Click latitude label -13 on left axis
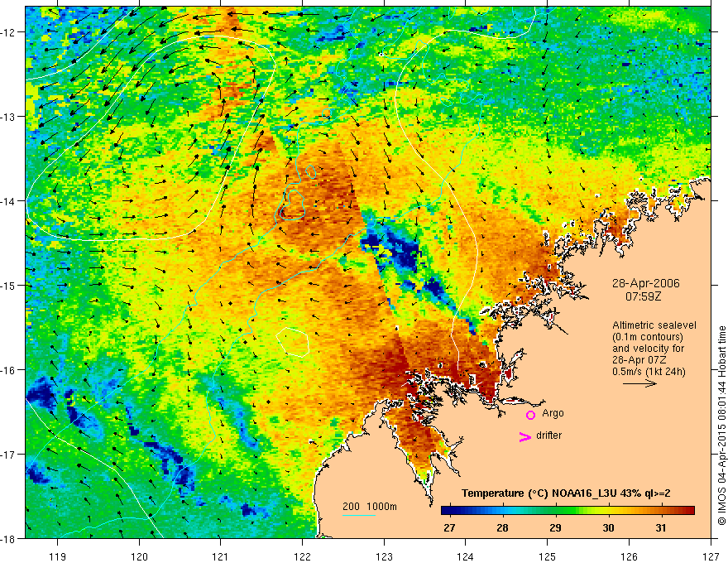This screenshot has height=563, width=728. tap(9, 117)
